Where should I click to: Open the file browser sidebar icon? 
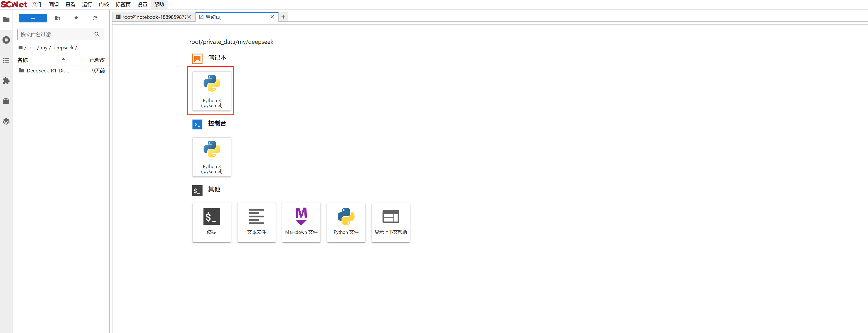pyautogui.click(x=6, y=20)
